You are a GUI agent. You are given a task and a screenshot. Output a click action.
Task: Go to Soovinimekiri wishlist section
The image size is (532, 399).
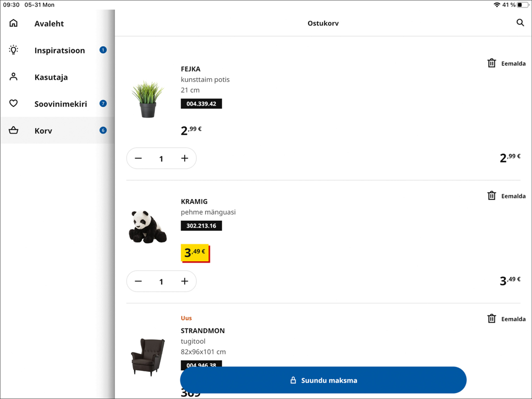coord(61,104)
